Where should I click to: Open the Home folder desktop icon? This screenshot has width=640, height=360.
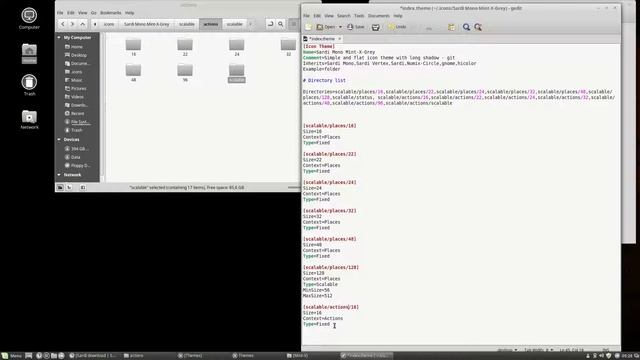point(29,53)
